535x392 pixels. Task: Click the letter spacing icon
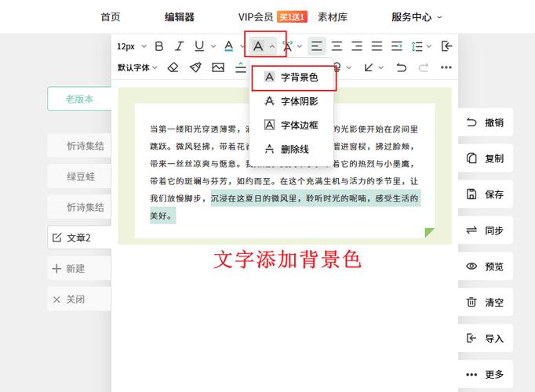point(288,46)
